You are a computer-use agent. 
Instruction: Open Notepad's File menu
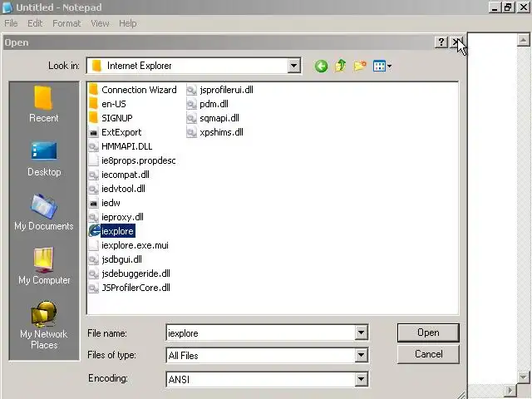pos(11,23)
